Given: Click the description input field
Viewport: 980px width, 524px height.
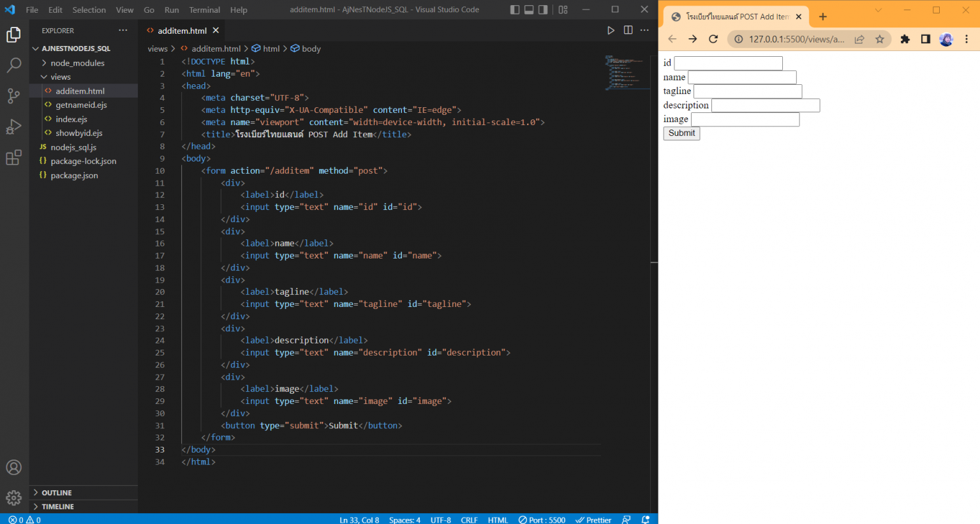Looking at the screenshot, I should 765,105.
